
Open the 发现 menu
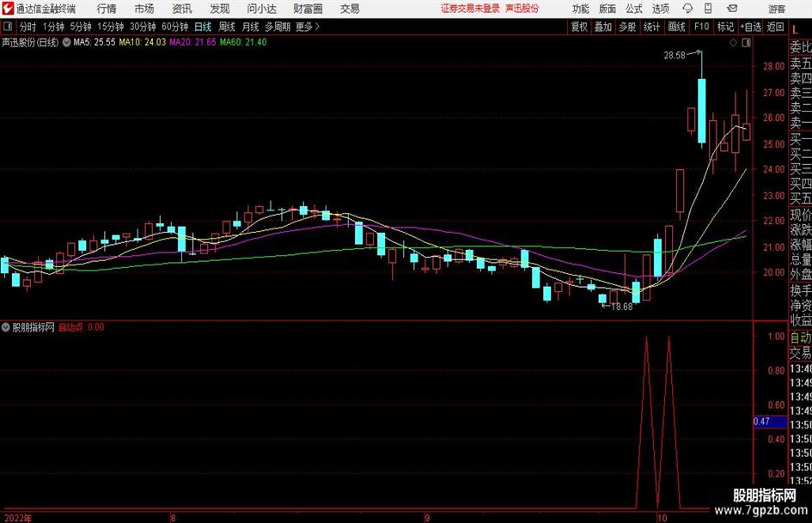coord(220,9)
